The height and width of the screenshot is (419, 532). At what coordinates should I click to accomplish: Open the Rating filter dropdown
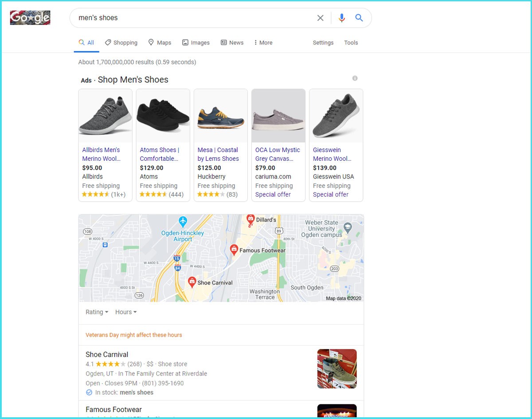tap(97, 312)
